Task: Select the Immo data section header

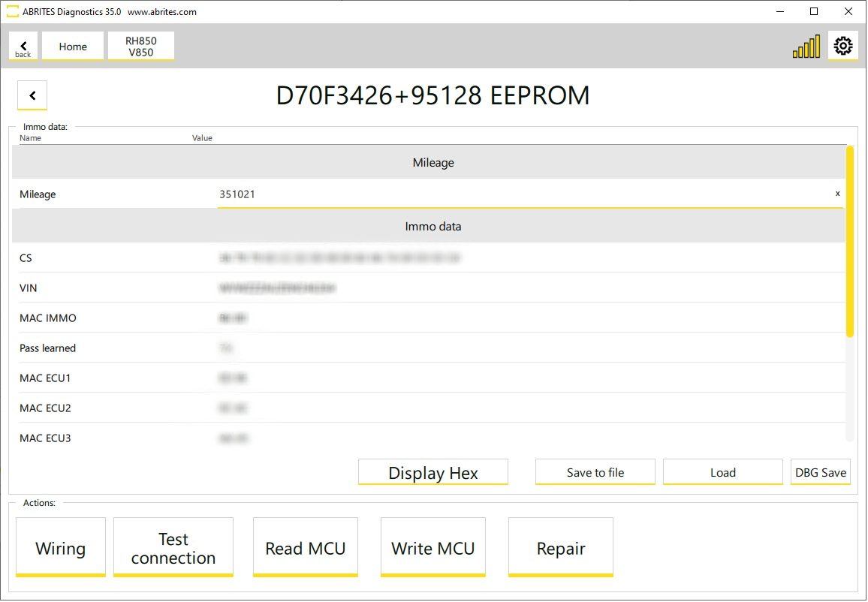Action: [x=429, y=226]
